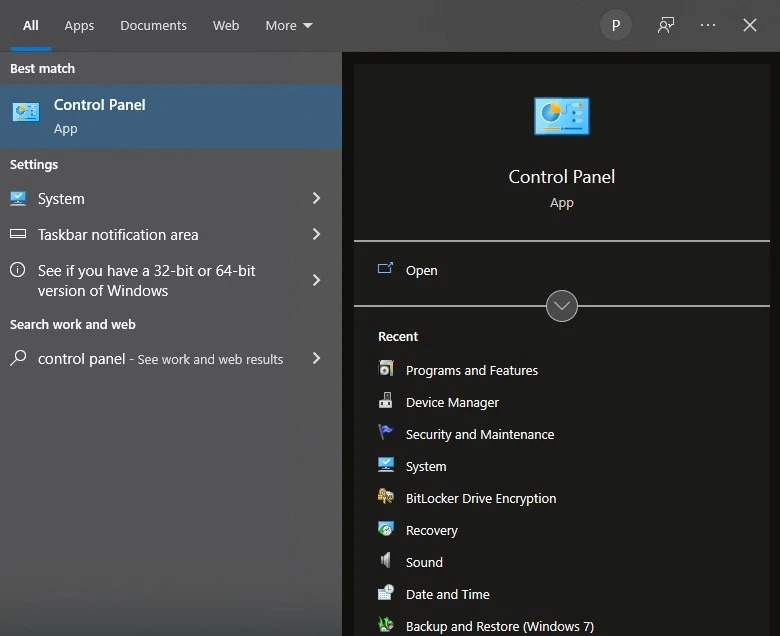Switch to the Apps search tab
Screen dimensions: 780x636
coord(79,26)
